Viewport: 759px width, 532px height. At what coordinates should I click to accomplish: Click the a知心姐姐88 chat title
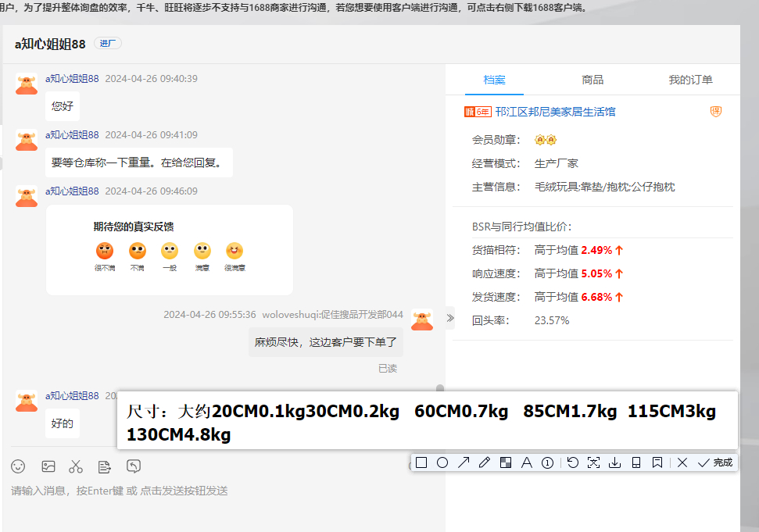coord(50,44)
